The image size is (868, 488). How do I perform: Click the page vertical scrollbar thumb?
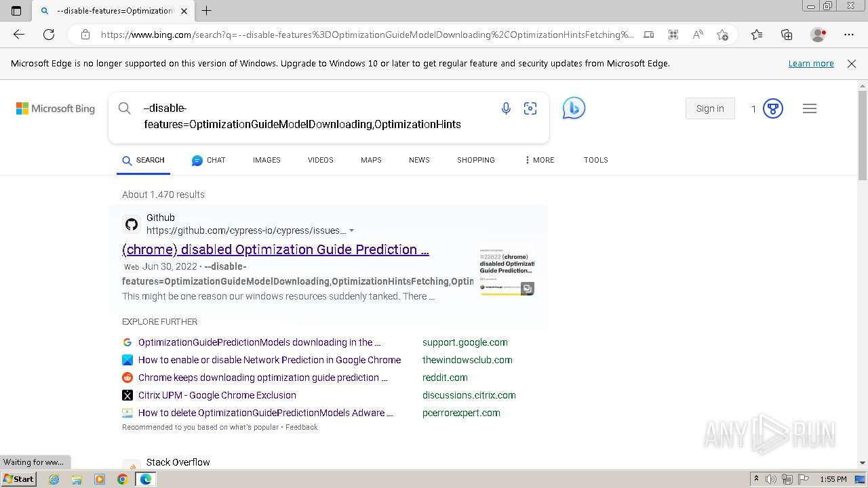863,136
